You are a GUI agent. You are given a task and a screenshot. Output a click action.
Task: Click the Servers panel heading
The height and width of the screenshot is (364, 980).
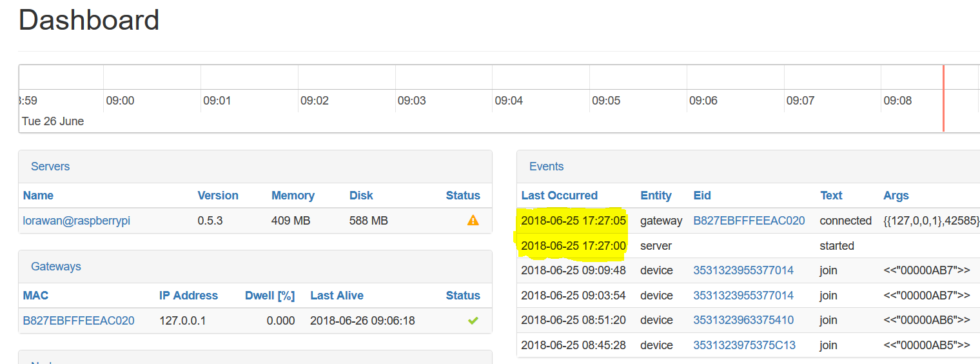pyautogui.click(x=50, y=167)
